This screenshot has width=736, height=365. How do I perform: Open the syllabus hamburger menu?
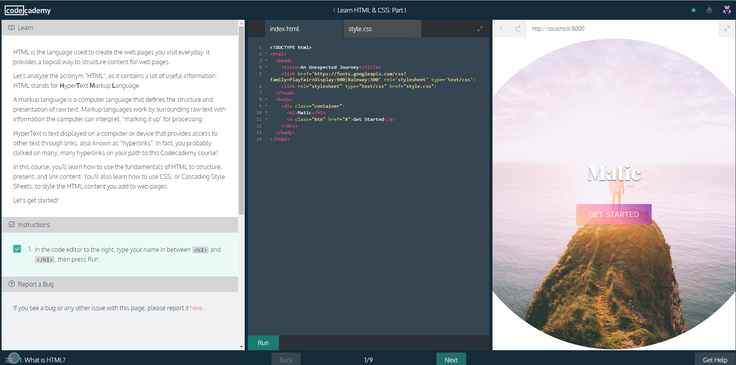point(9,360)
